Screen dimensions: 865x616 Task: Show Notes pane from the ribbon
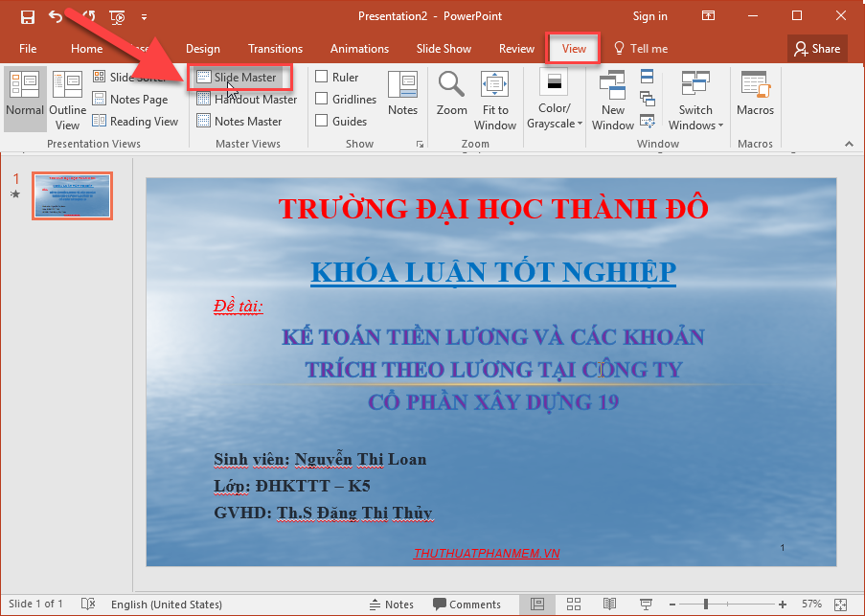(x=402, y=94)
